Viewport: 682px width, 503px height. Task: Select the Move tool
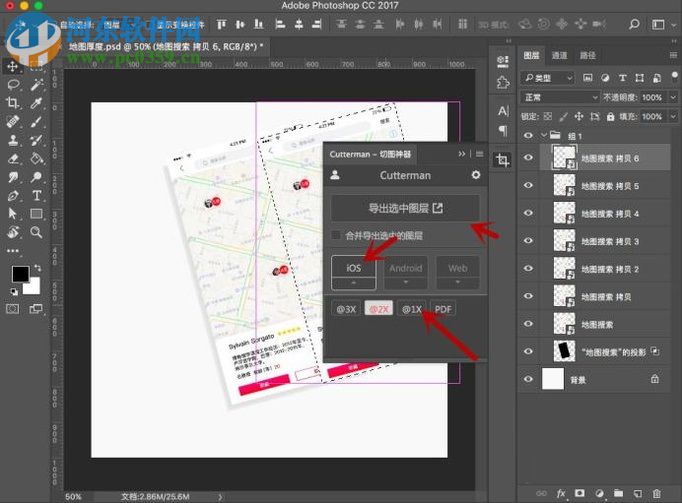point(13,66)
